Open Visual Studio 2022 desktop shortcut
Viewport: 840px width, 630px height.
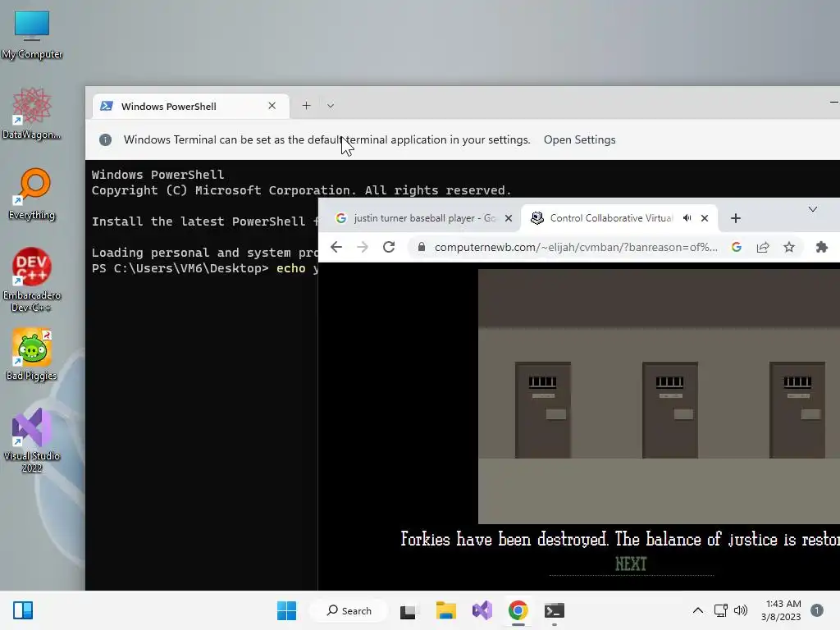tap(32, 441)
